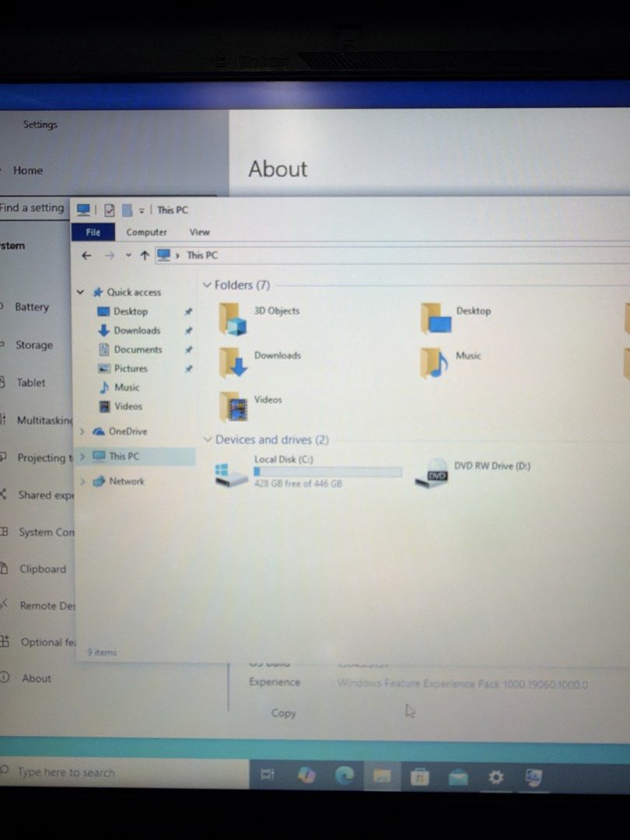This screenshot has width=630, height=840.
Task: Click the address bar breadcrumb chevron
Action: tap(177, 256)
